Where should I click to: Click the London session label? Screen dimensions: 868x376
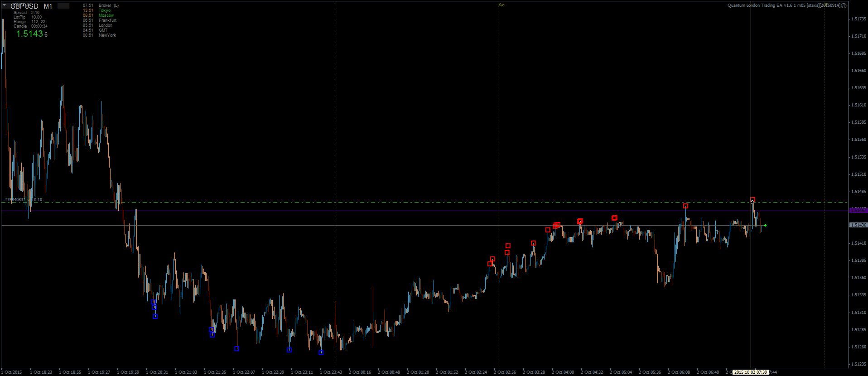pyautogui.click(x=106, y=25)
